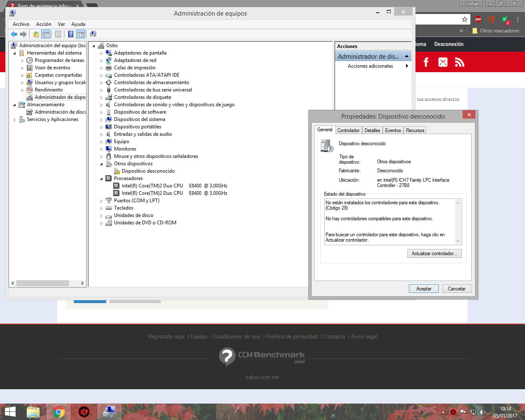Click the AdBlock Plus extension icon
Image resolution: width=525 pixels, height=420 pixels.
478,19
